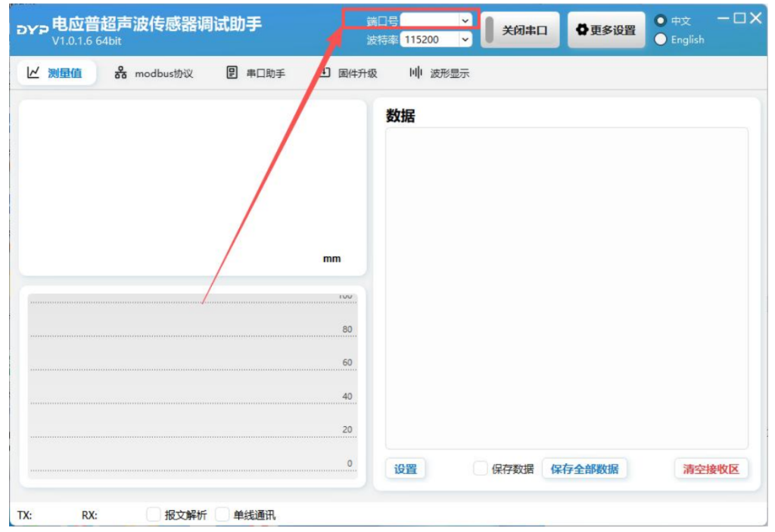Click the 串口助手 document icon
The height and width of the screenshot is (532, 775).
232,73
